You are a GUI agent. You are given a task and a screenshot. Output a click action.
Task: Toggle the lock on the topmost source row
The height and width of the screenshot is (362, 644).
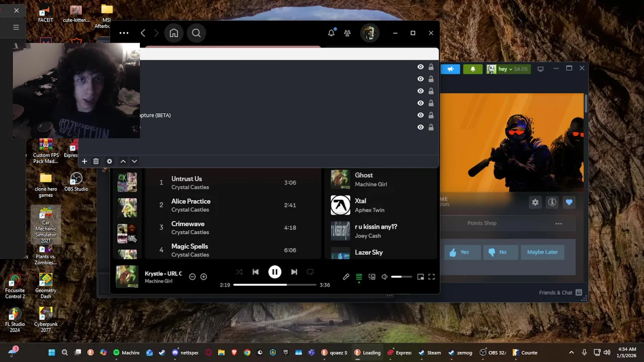pyautogui.click(x=431, y=67)
